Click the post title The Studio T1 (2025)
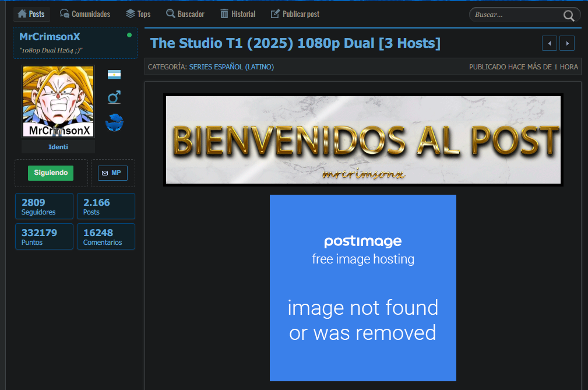The height and width of the screenshot is (390, 588). 295,43
